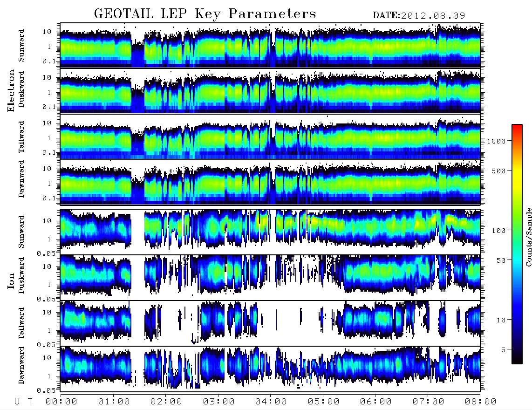
Task: Click the Electron Dawnward spectrogram panel
Action: click(x=270, y=182)
